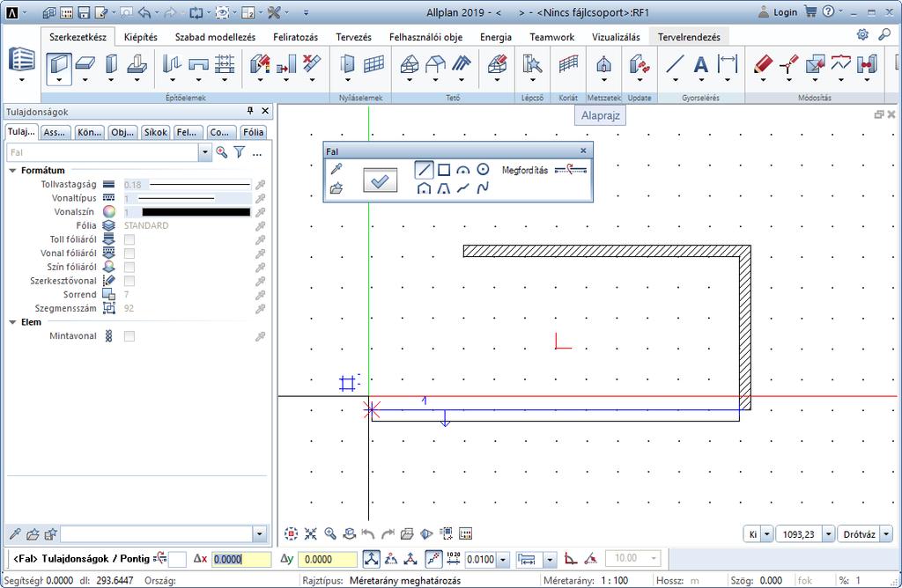This screenshot has height=588, width=902.
Task: Open the settings gear icon top right
Action: click(862, 34)
